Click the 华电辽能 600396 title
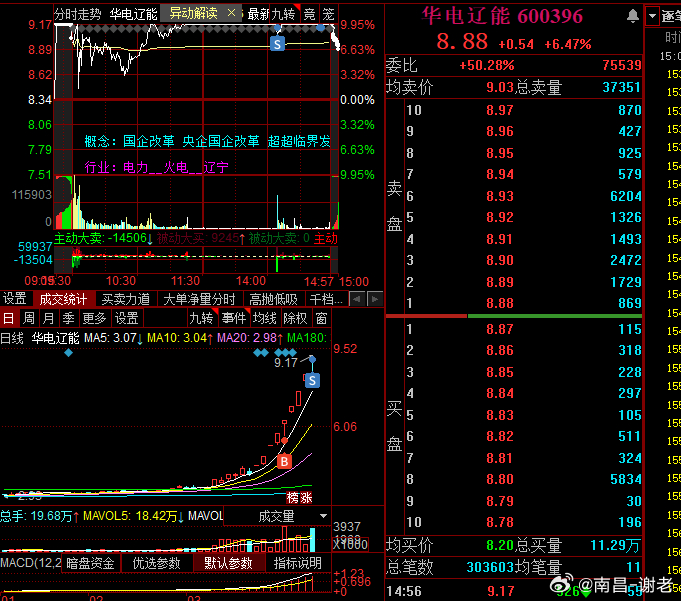Image resolution: width=681 pixels, height=601 pixels. (502, 17)
